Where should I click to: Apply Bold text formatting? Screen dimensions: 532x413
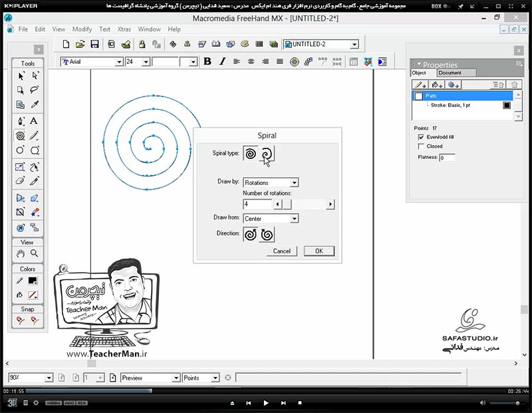pyautogui.click(x=207, y=61)
